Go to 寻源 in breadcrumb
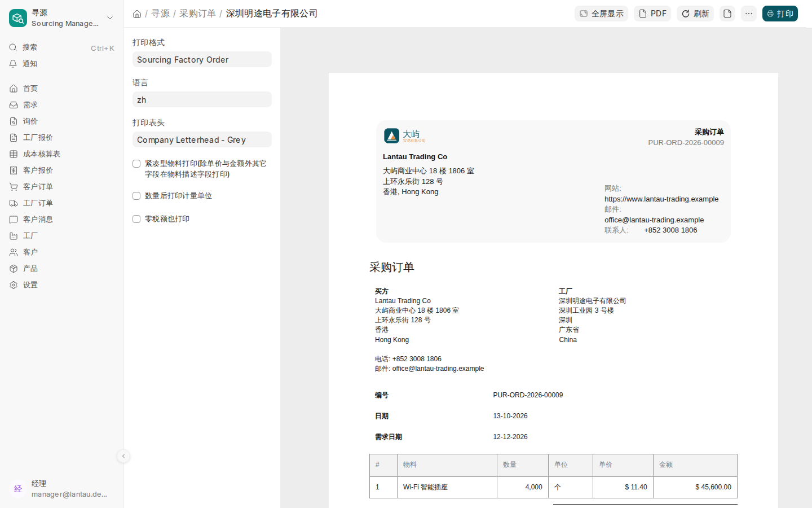 click(160, 14)
